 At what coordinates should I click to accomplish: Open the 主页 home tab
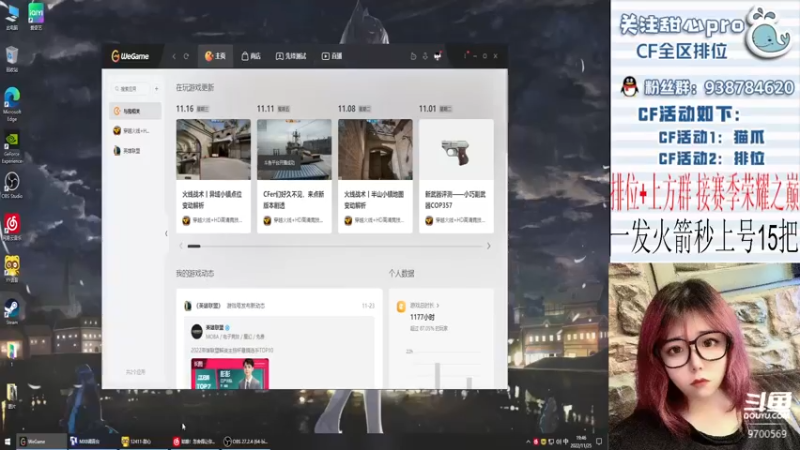tap(215, 56)
